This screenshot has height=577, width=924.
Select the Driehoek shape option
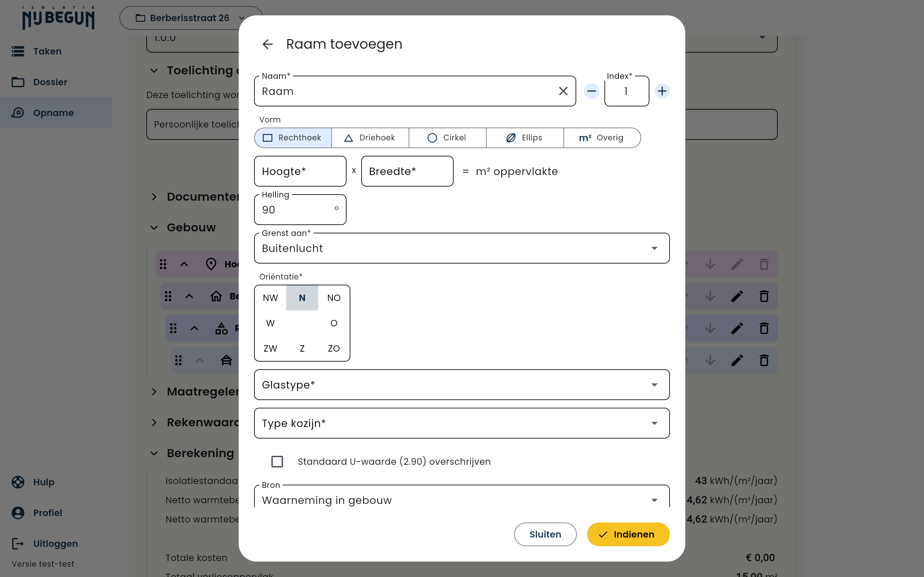tap(370, 138)
